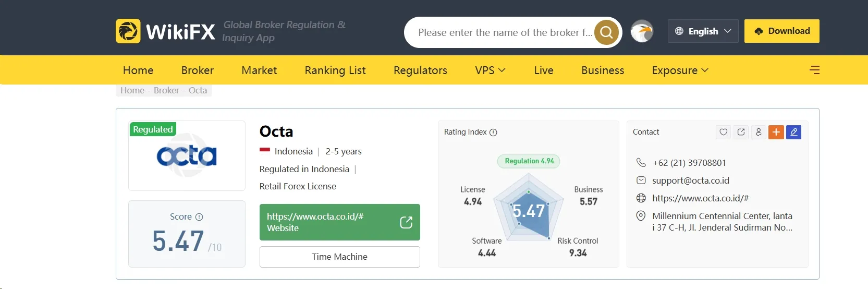
Task: Open the hamburger menu in nav bar
Action: click(x=815, y=70)
